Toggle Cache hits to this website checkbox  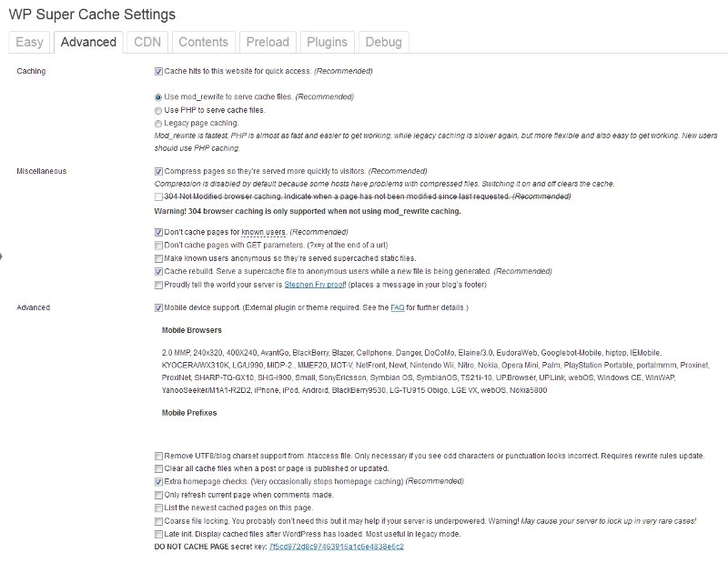coord(158,72)
